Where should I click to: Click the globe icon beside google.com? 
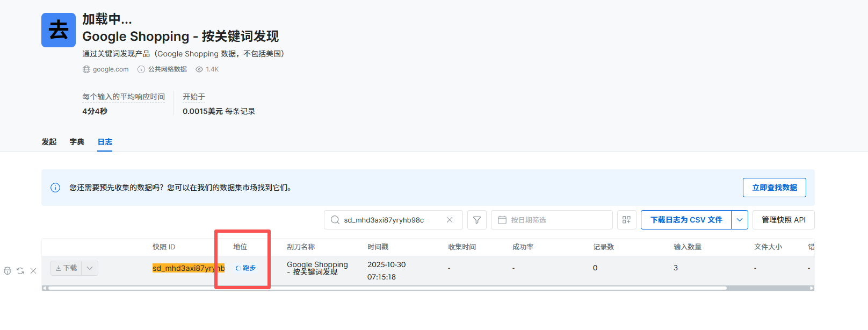click(86, 69)
